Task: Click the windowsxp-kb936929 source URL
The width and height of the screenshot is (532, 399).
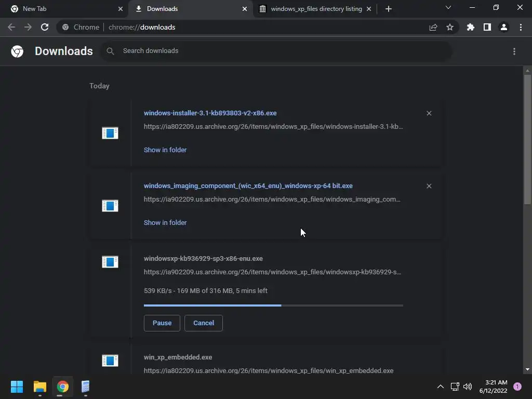Action: point(272,272)
